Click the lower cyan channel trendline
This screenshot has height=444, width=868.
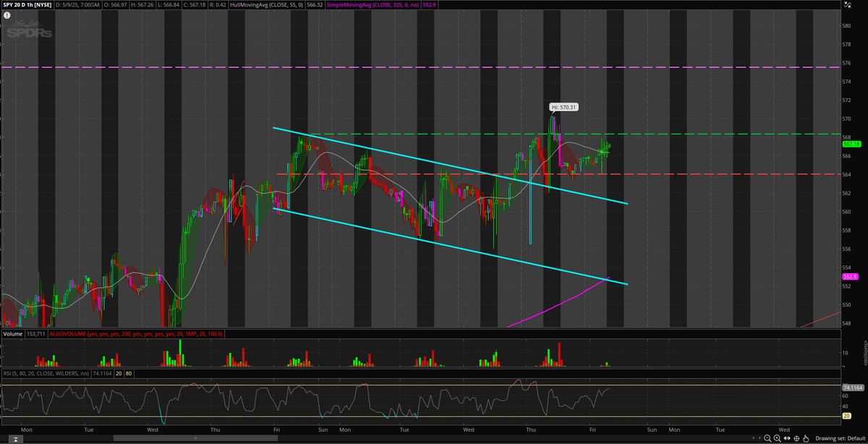[450, 246]
